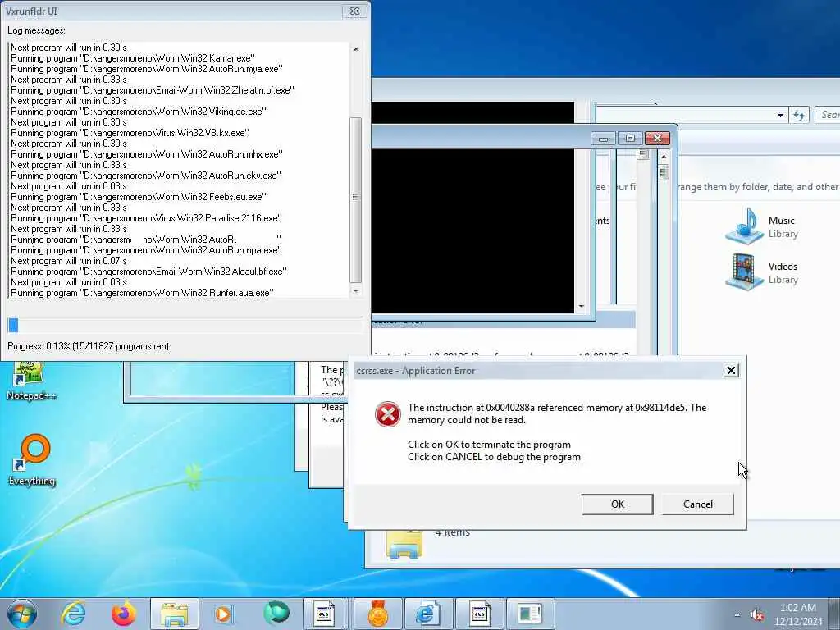
Task: Click the Explorer refresh button
Action: [x=799, y=115]
